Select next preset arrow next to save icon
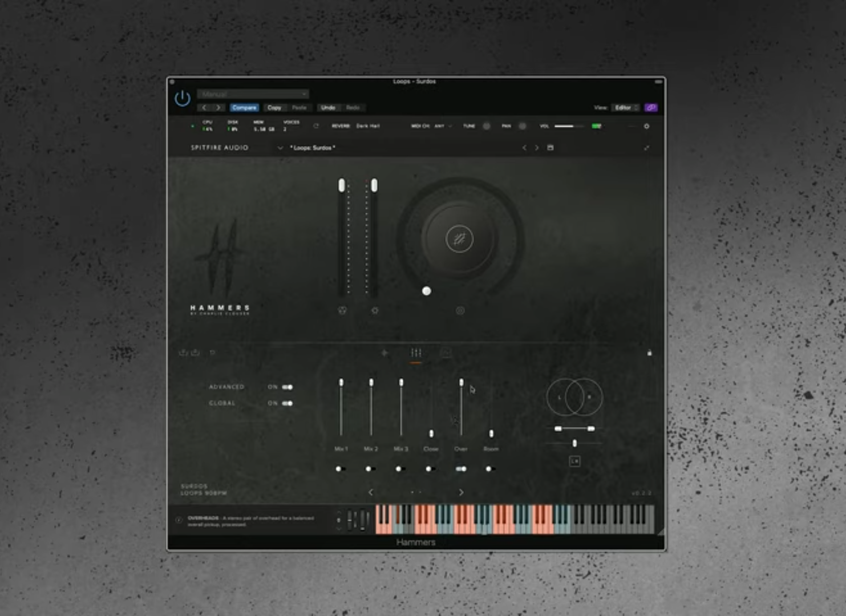846x616 pixels. (x=537, y=148)
